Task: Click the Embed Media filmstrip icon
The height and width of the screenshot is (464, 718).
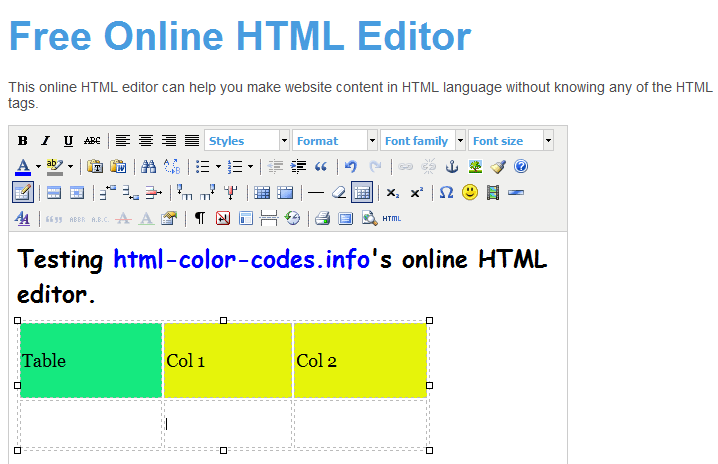Action: 493,193
